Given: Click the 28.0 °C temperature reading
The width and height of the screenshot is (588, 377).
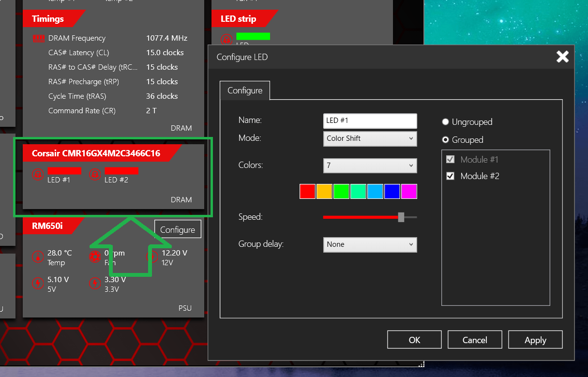Looking at the screenshot, I should pyautogui.click(x=60, y=253).
